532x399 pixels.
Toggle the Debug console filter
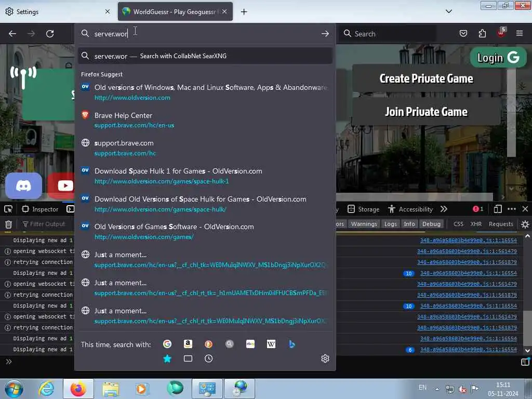coord(431,224)
